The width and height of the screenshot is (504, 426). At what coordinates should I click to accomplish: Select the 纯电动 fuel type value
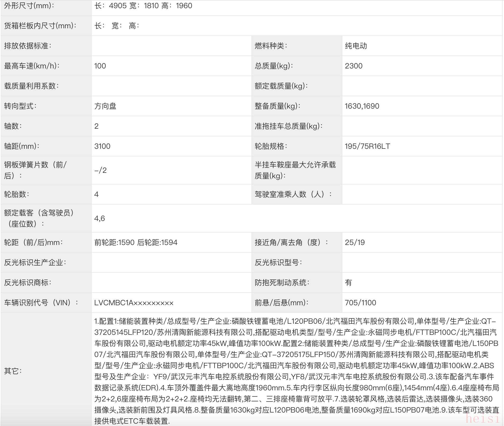[356, 46]
